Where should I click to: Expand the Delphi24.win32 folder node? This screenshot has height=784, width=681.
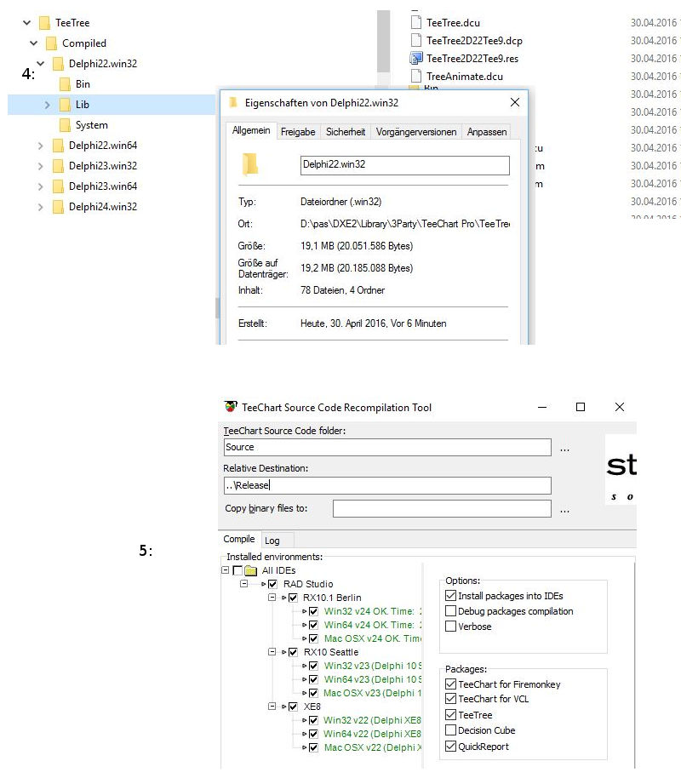[41, 208]
